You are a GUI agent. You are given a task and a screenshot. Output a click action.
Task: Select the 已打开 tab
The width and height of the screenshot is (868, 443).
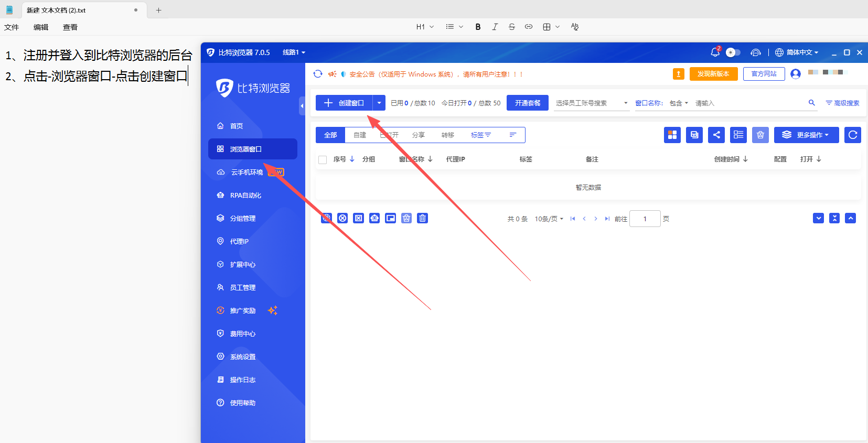click(x=389, y=135)
